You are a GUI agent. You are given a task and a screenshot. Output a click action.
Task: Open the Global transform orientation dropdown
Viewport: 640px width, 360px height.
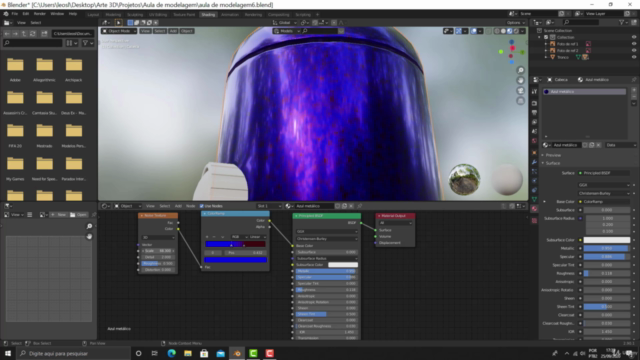coord(284,22)
